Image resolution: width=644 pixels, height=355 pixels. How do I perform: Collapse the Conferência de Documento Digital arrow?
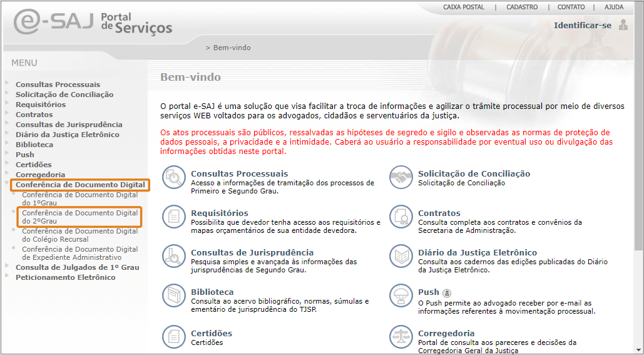7,183
